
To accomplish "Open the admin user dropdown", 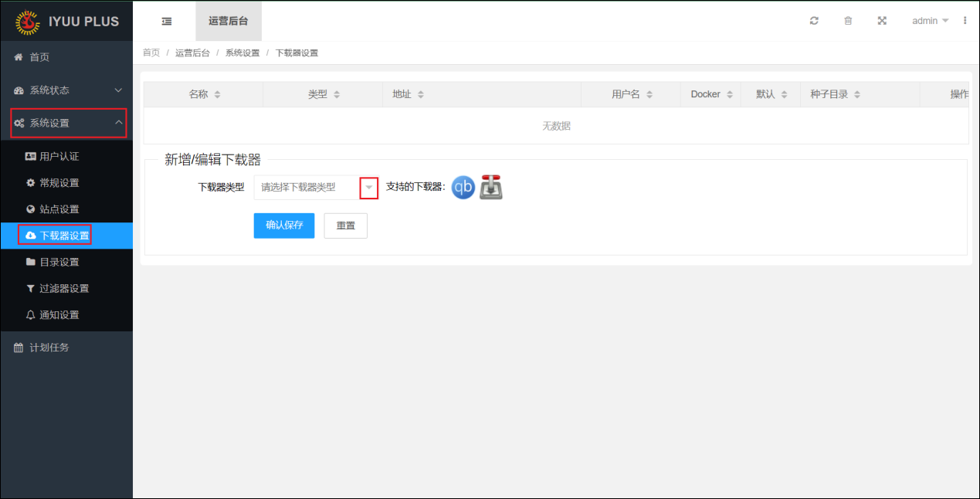I will click(x=930, y=21).
